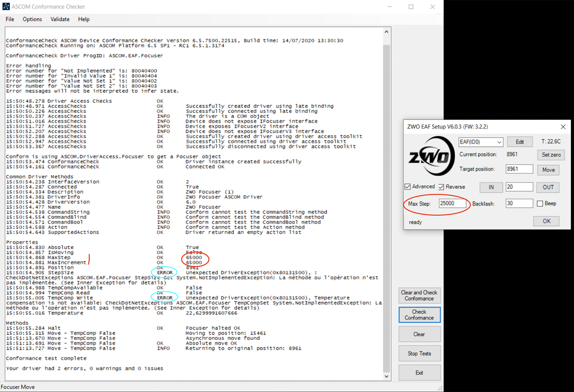Viewport: 574px width, 392px height.
Task: Click the 'Focuser Move' status bar text
Action: (18, 387)
